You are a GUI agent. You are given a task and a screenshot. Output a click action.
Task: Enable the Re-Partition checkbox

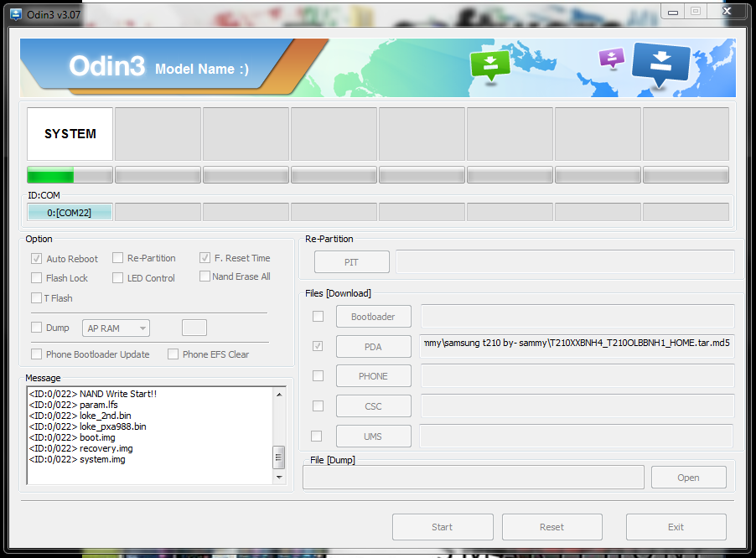pos(117,258)
